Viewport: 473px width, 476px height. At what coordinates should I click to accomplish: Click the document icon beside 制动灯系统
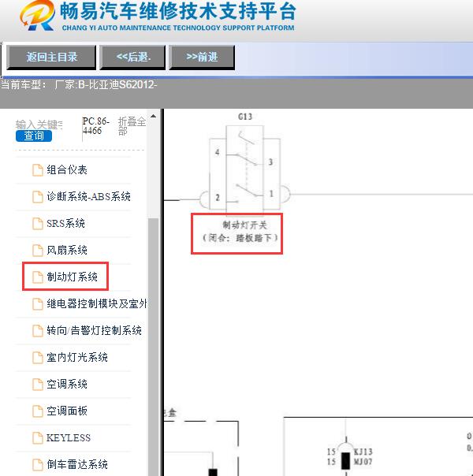38,277
